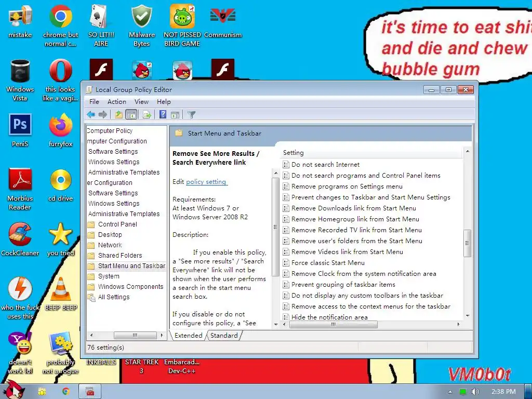Click the 'you tried' star icon

(60, 239)
